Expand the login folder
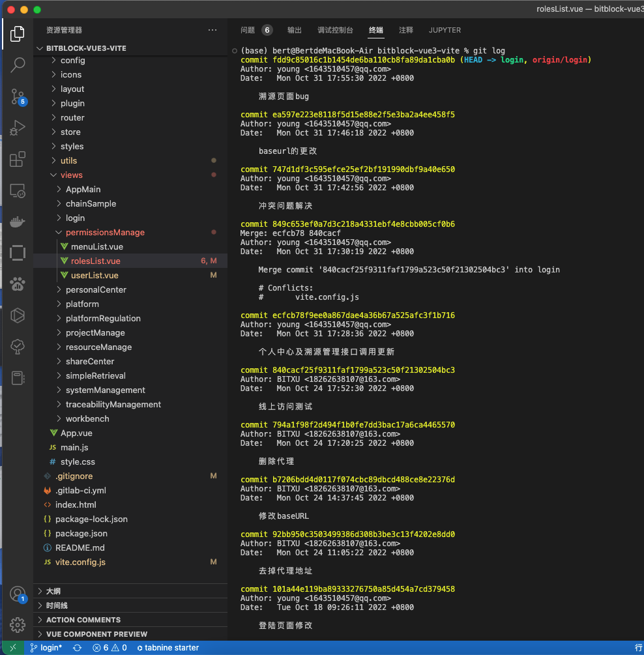The height and width of the screenshot is (655, 644). pyautogui.click(x=130, y=218)
